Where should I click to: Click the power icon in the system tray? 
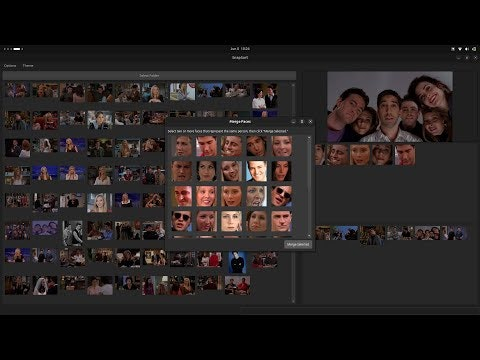coord(474,49)
